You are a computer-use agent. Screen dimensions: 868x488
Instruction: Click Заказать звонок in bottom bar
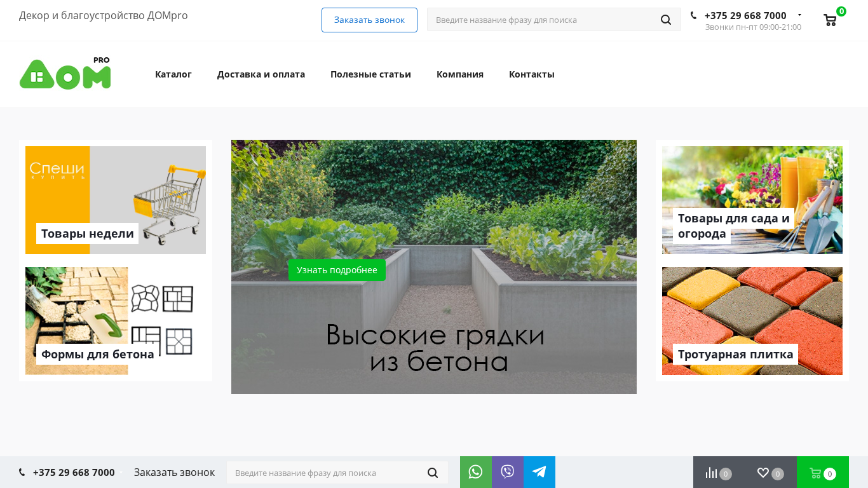pos(174,472)
